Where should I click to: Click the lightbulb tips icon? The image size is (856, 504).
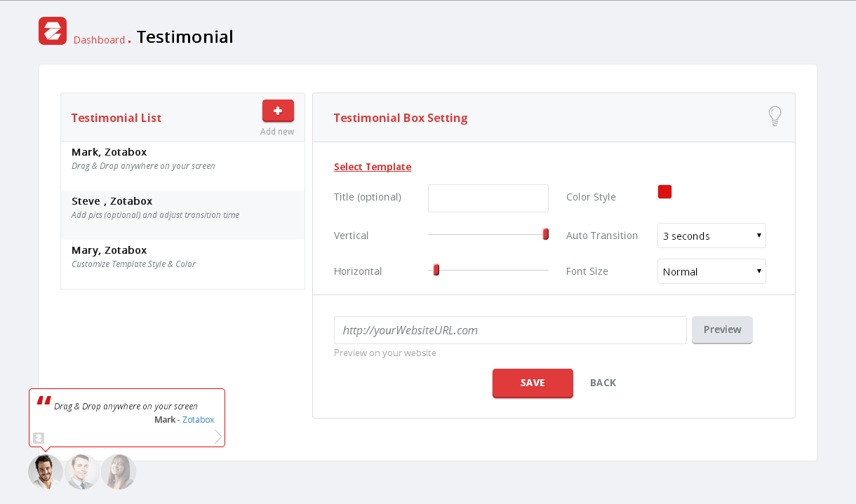(x=775, y=116)
